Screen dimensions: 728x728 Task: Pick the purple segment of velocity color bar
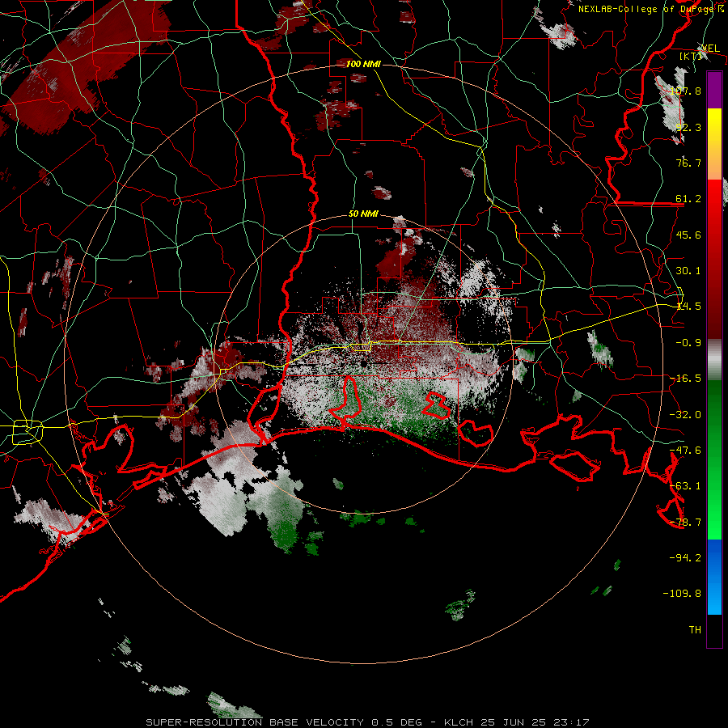[714, 90]
